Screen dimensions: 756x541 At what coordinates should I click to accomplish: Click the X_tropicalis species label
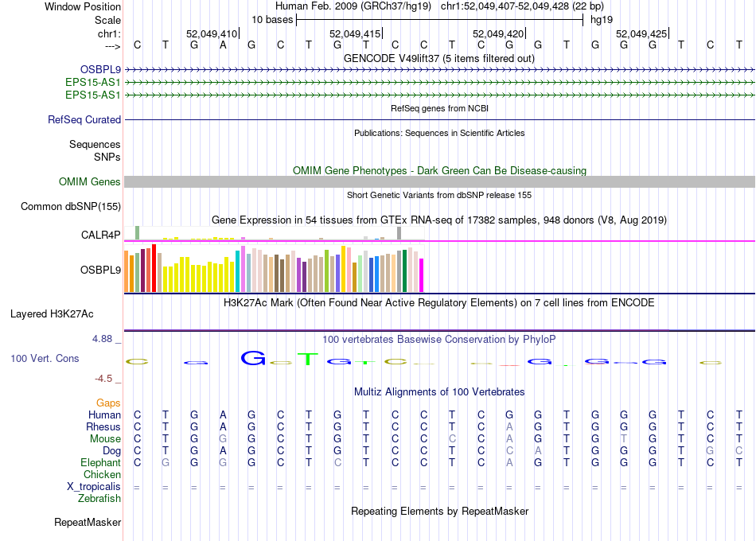(94, 486)
